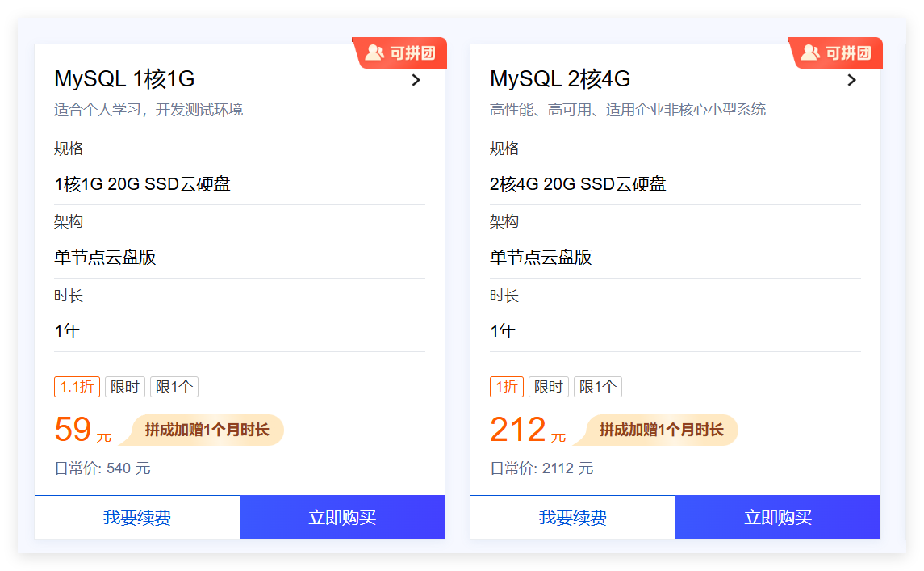
Task: Click 我要续费 for MySQL 2核4G
Action: click(x=573, y=518)
